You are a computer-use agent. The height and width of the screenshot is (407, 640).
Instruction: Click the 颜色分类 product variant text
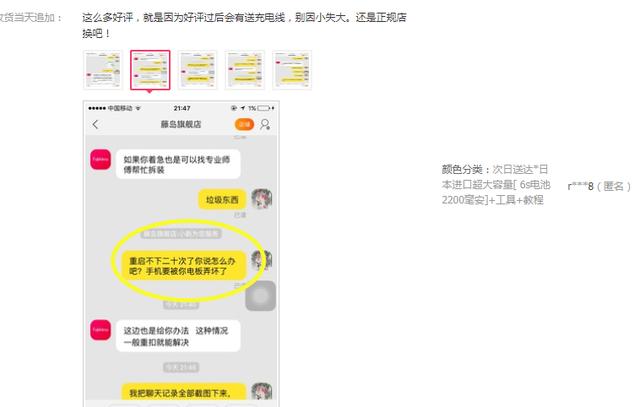point(497,184)
